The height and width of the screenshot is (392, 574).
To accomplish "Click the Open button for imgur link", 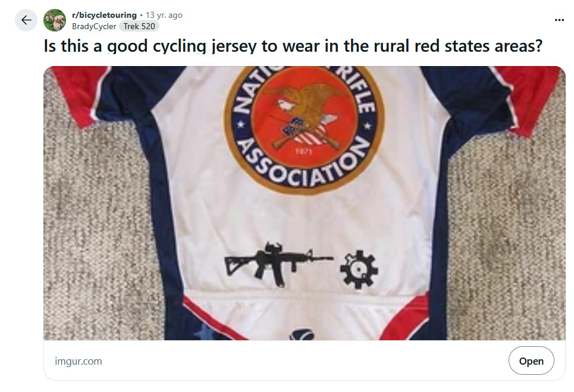I will tap(531, 360).
